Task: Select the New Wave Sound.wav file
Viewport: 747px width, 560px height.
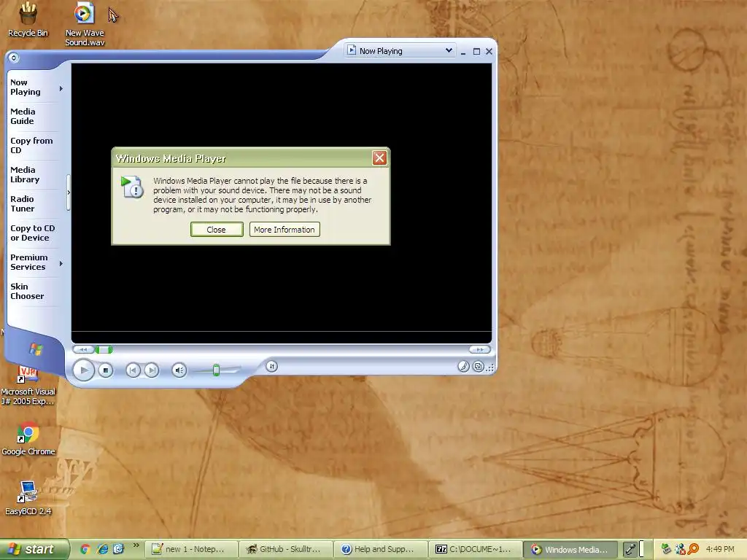Action: [85, 24]
